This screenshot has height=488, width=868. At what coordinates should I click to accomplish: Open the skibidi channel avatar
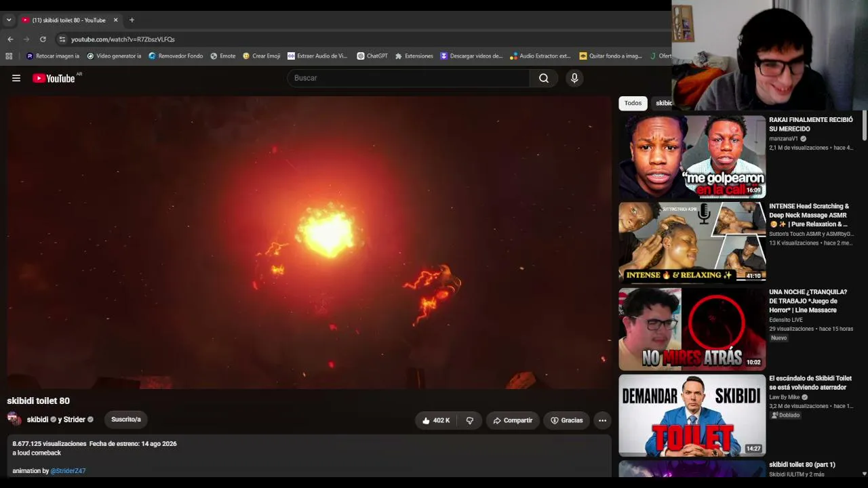pyautogui.click(x=14, y=419)
